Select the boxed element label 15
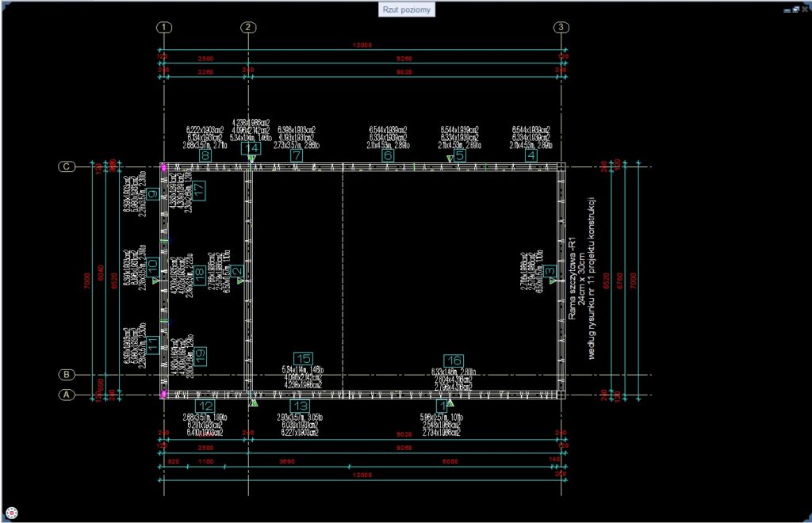The width and height of the screenshot is (812, 523). (303, 358)
